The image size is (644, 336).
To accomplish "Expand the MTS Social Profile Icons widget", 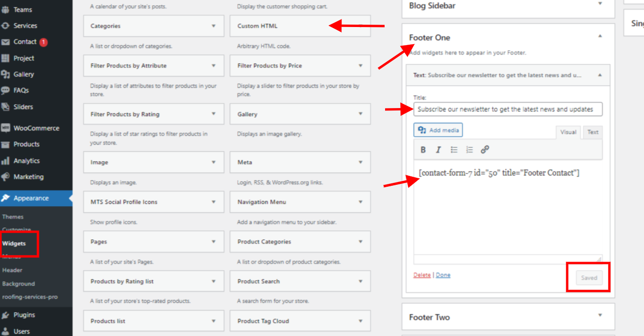I will tap(213, 202).
